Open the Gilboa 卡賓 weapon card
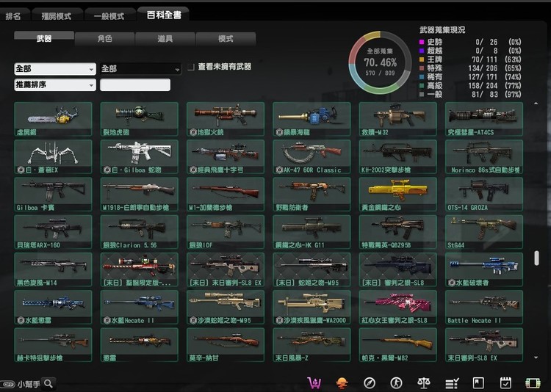 (53, 195)
